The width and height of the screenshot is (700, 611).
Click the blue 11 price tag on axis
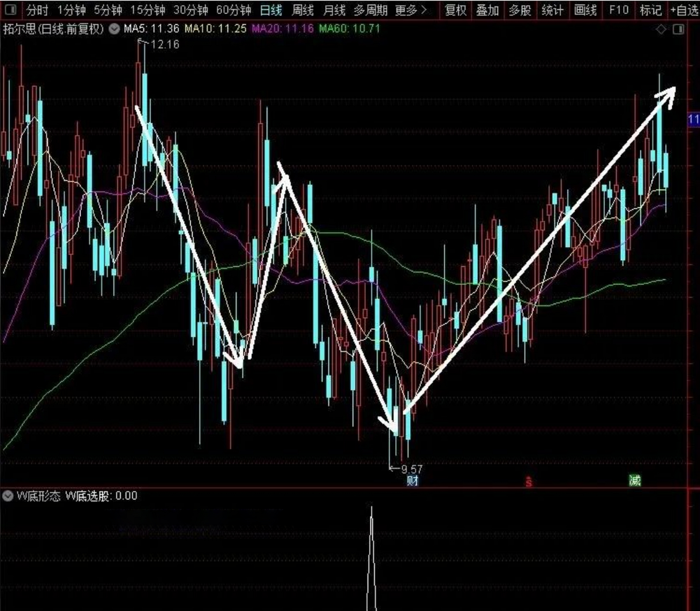[694, 119]
